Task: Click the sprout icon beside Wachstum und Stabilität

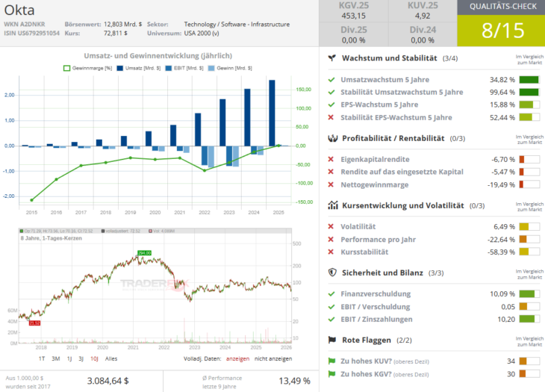Action: 332,57
